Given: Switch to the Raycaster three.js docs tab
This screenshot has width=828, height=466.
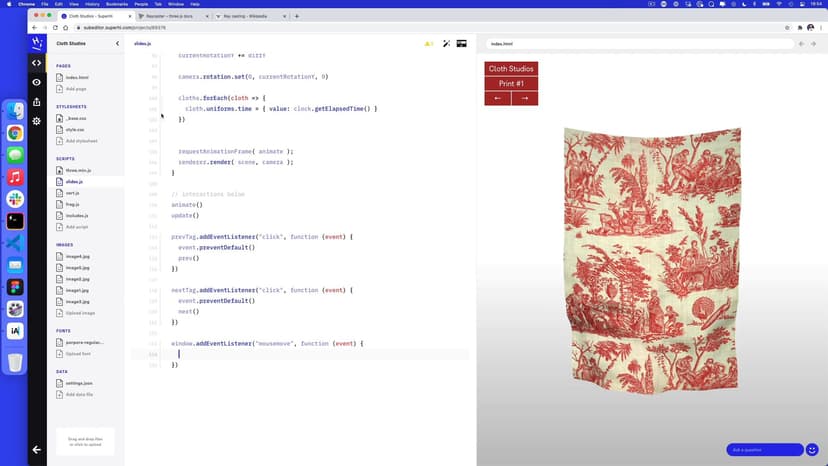Looking at the screenshot, I should pos(170,16).
